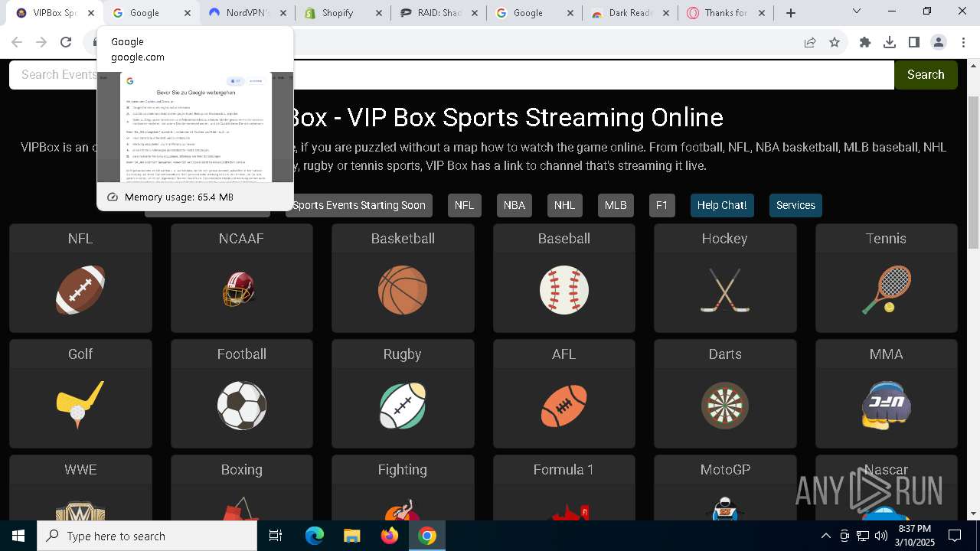Switch to the Dark Reader tab
Screen dimensions: 980x551
[631, 13]
